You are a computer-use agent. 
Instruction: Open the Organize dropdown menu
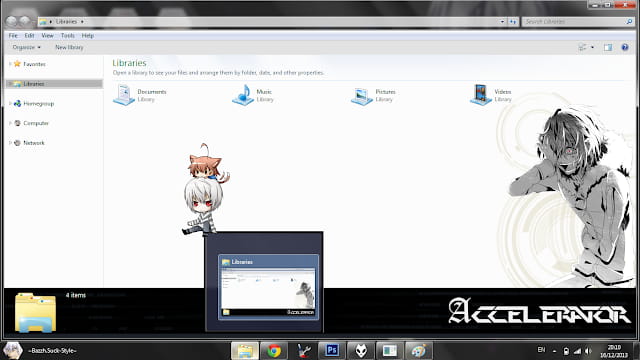click(27, 47)
